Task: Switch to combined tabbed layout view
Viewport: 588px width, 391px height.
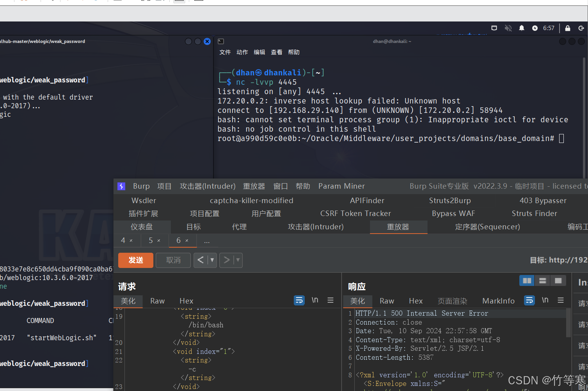Action: (x=558, y=280)
